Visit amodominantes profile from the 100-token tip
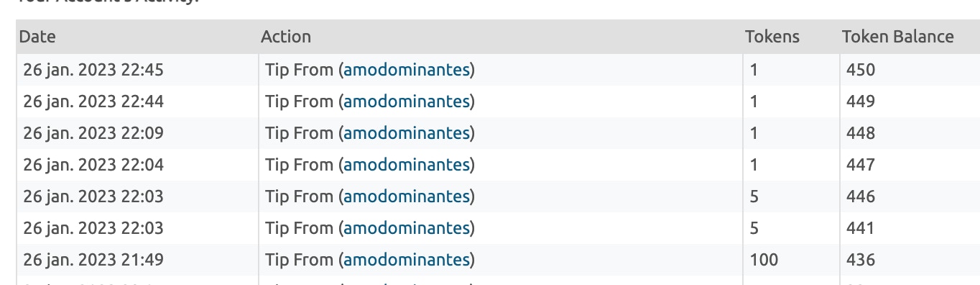980x285 pixels. point(407,260)
